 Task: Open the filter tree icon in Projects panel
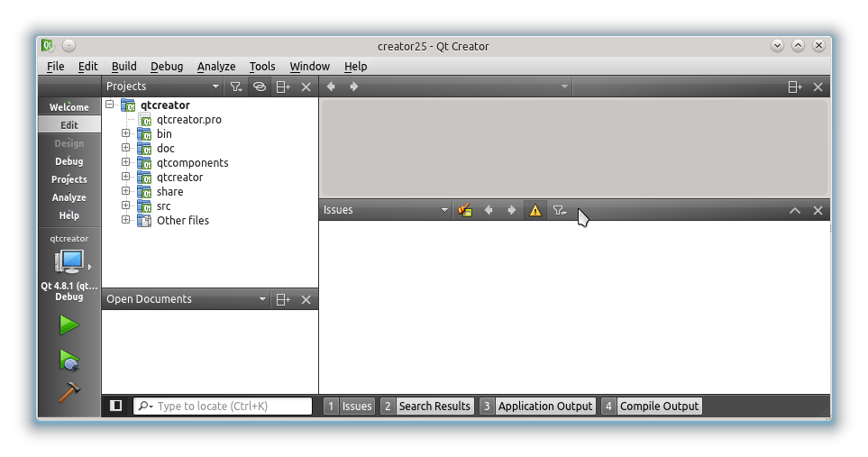[236, 87]
